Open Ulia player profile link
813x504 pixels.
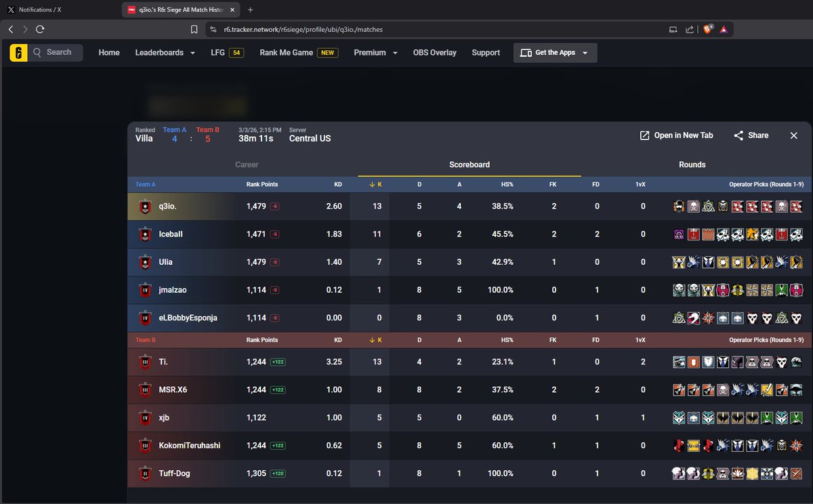(165, 262)
